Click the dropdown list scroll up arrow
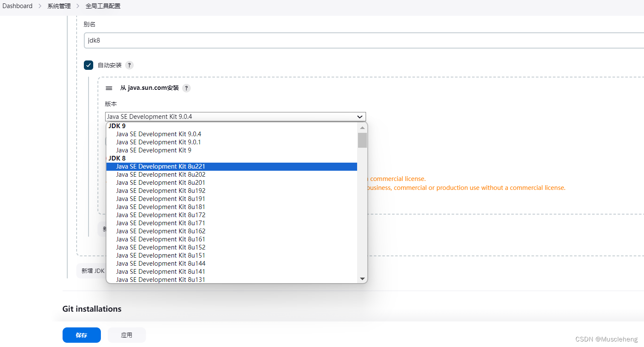This screenshot has height=347, width=644. 362,128
